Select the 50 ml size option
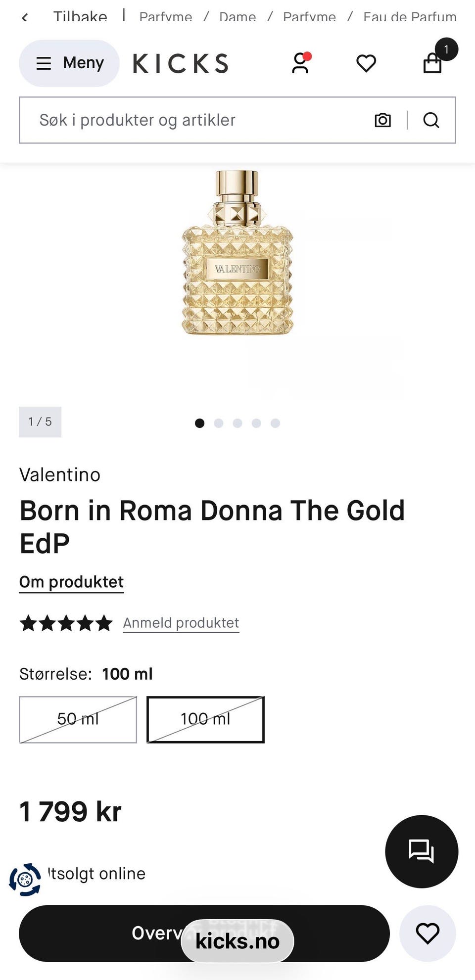Viewport: 475px width, 980px height. [78, 719]
